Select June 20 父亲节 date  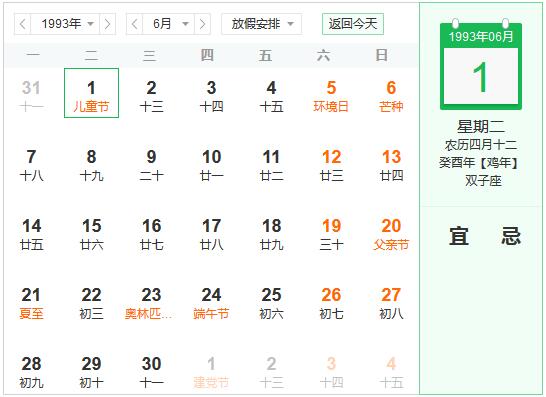pyautogui.click(x=391, y=234)
